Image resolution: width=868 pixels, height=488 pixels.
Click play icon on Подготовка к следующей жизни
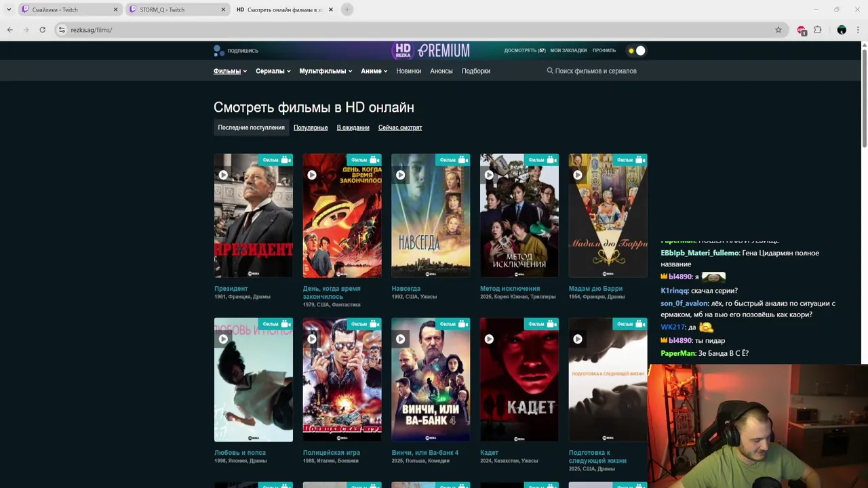tap(578, 339)
